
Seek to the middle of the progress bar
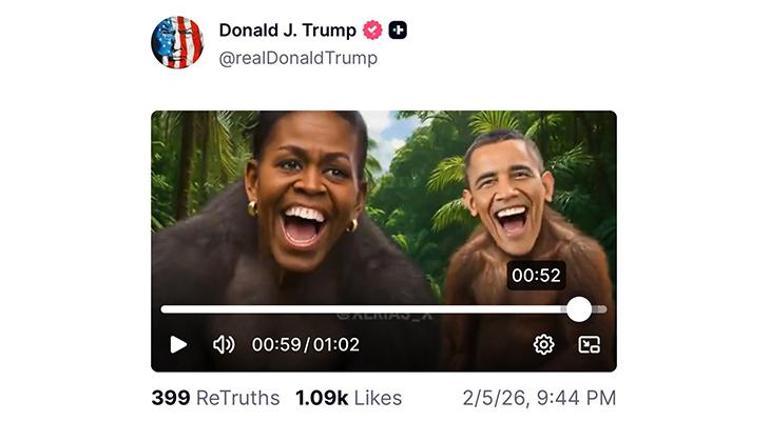pyautogui.click(x=384, y=309)
